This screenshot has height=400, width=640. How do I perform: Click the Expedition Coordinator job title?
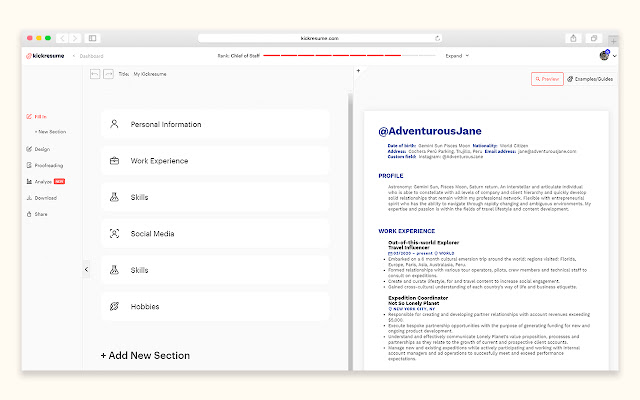(x=418, y=298)
